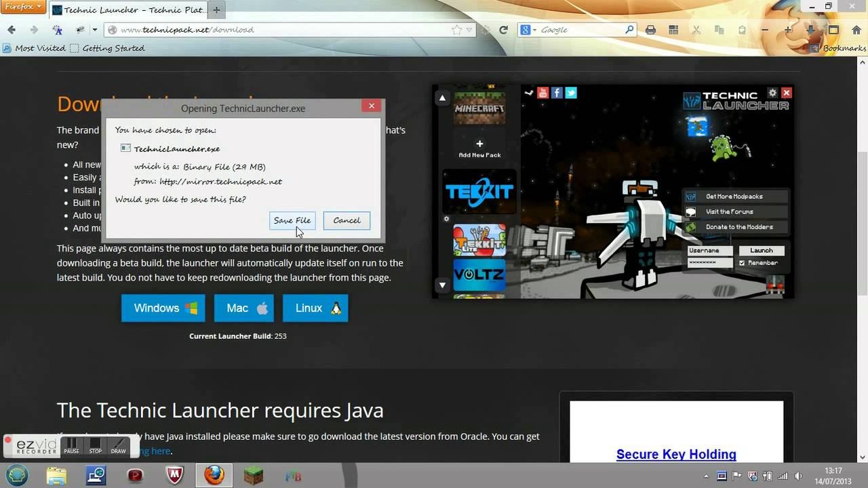Open the McAfee taskbar icon

click(x=175, y=476)
